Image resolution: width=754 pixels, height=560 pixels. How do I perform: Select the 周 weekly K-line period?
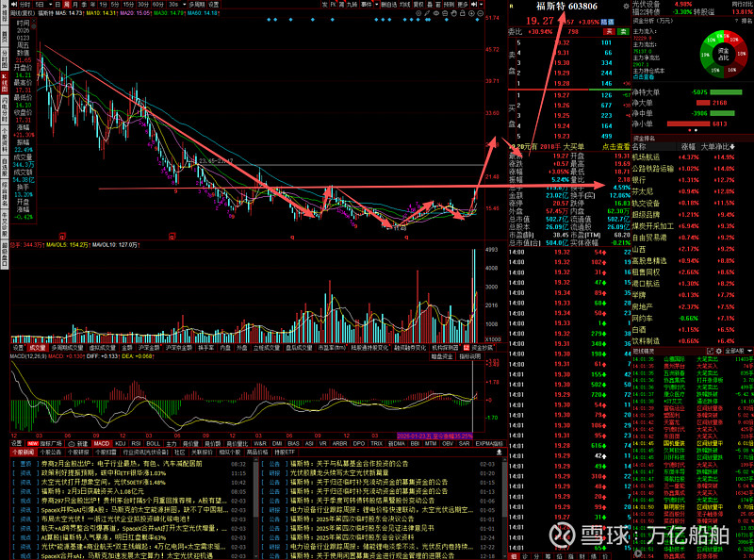click(67, 5)
